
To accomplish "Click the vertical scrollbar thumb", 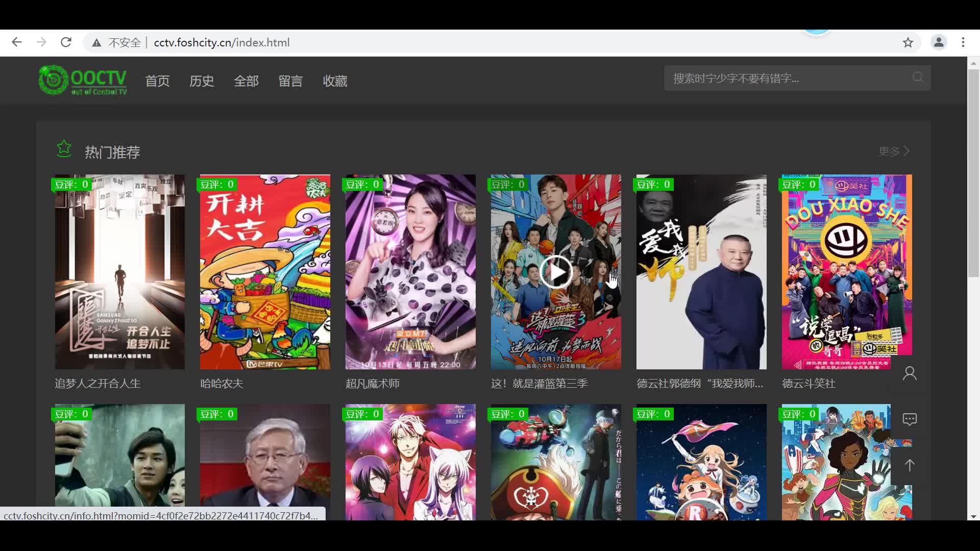I will (973, 173).
